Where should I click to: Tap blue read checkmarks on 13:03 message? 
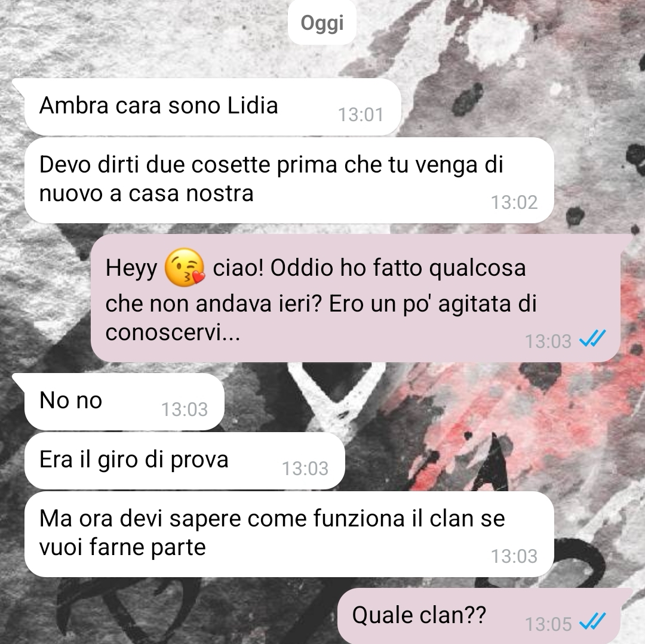[x=592, y=338]
